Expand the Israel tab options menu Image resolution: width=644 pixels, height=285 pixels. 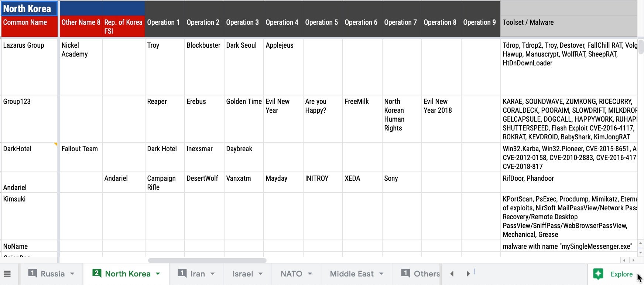(261, 274)
